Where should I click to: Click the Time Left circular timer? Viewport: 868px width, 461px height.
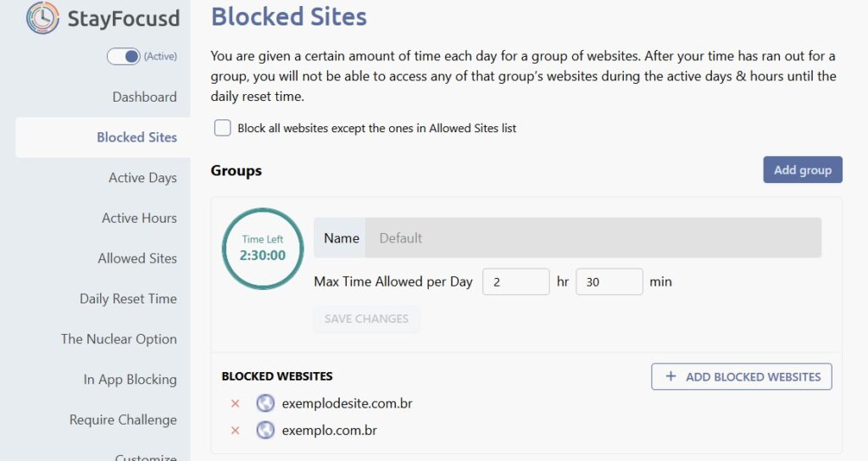pyautogui.click(x=263, y=248)
